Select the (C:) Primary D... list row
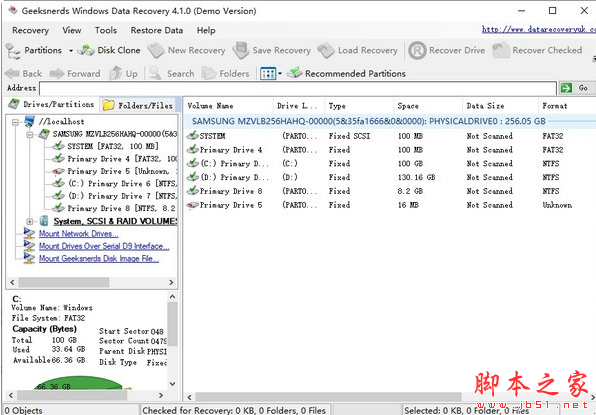Viewport: 596px width, 415px height. click(390, 164)
